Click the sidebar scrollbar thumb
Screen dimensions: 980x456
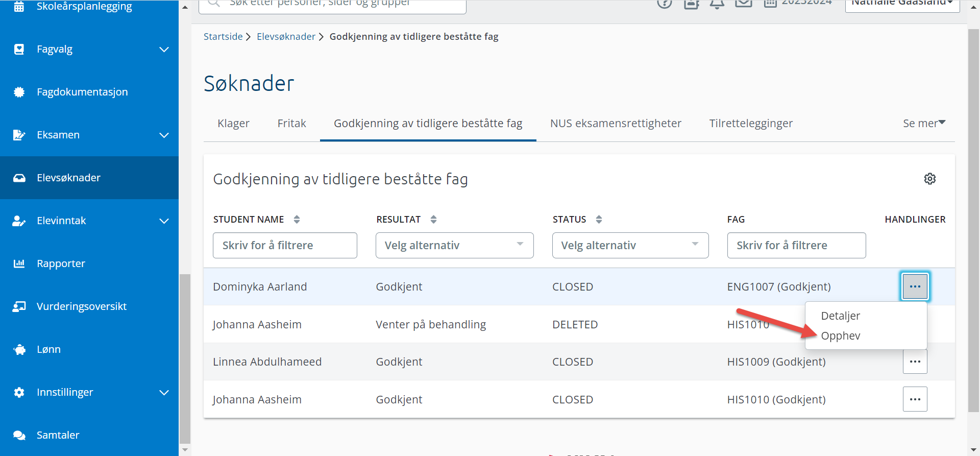pyautogui.click(x=185, y=358)
